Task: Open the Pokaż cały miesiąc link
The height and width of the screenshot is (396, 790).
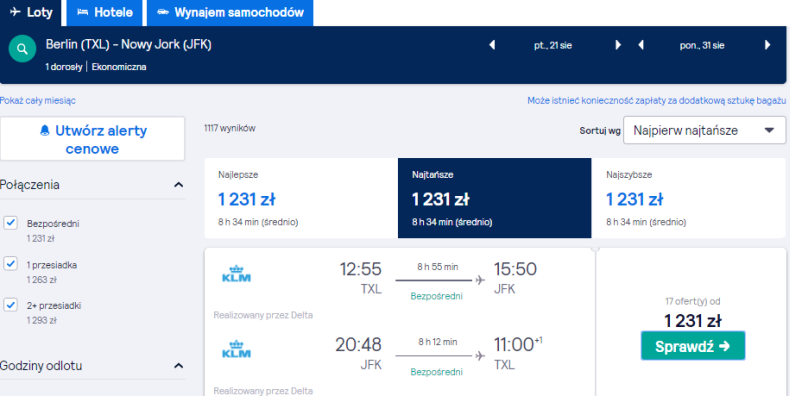Action: click(38, 101)
